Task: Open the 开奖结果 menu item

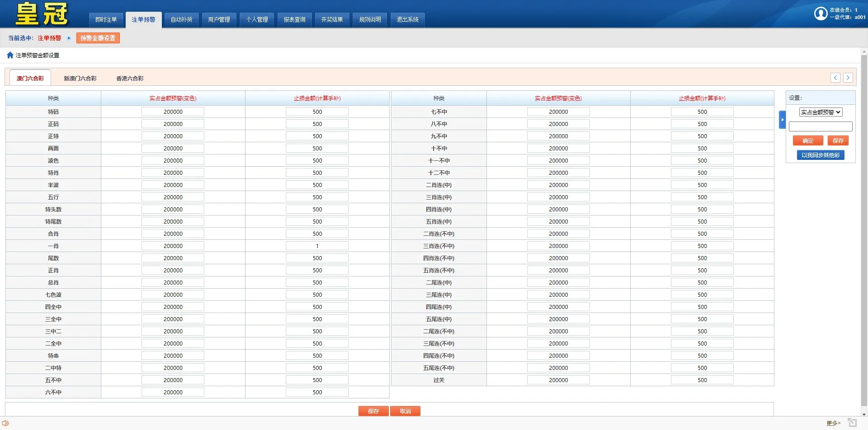Action: (332, 19)
